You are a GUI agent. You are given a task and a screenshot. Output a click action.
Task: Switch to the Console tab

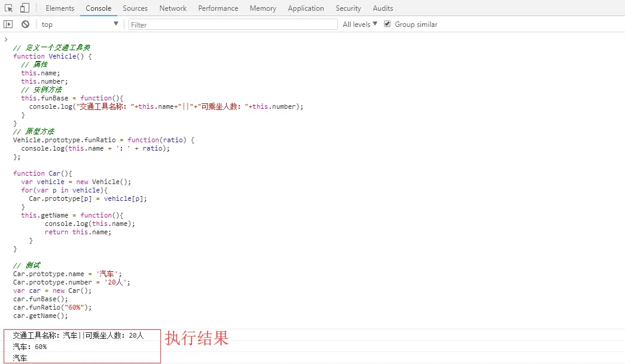click(99, 8)
